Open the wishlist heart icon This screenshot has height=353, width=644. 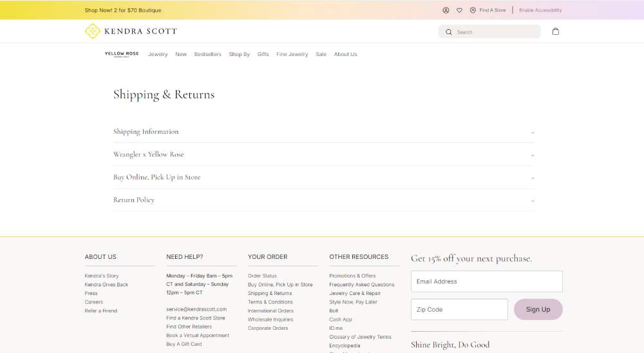click(x=459, y=10)
